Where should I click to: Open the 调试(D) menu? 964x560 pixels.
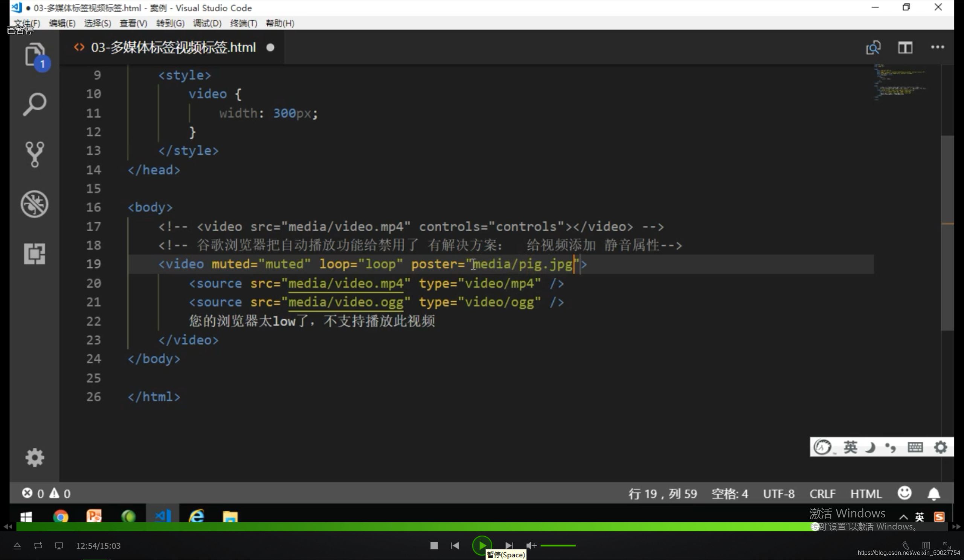(x=207, y=23)
